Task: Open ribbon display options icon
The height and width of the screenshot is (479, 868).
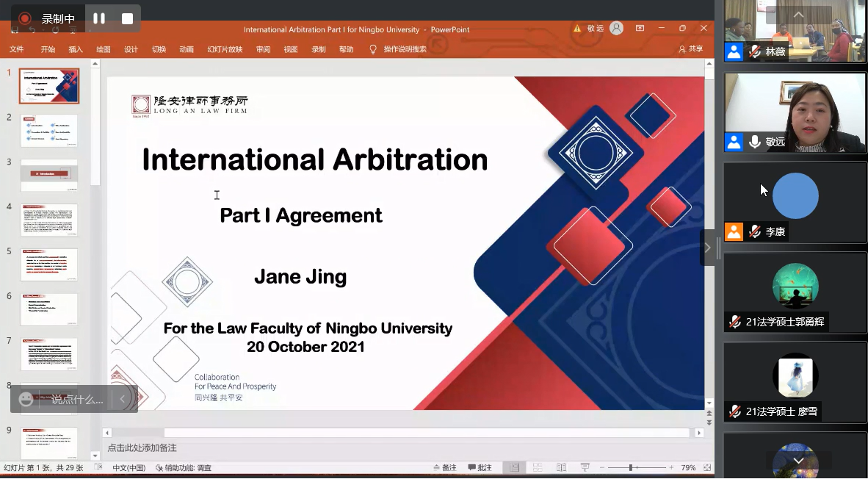Action: 640,29
